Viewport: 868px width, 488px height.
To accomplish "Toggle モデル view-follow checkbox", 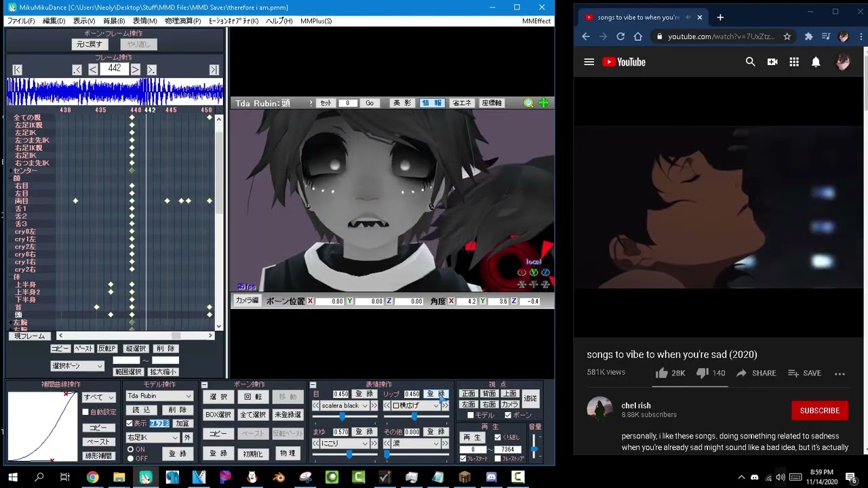I will [x=471, y=415].
